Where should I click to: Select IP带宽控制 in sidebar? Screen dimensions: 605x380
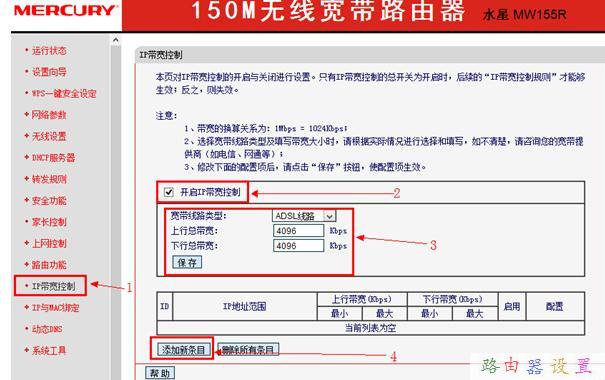53,286
